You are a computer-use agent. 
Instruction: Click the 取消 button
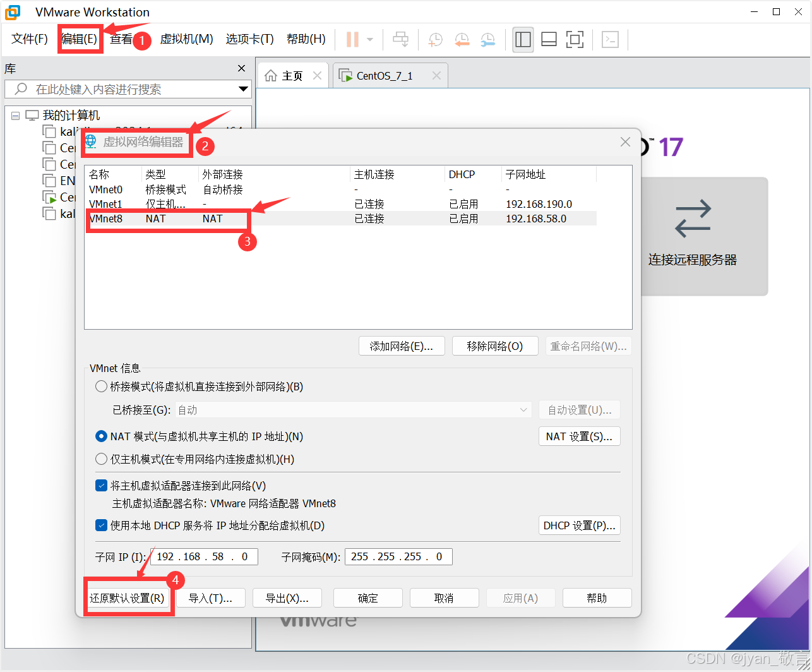445,598
